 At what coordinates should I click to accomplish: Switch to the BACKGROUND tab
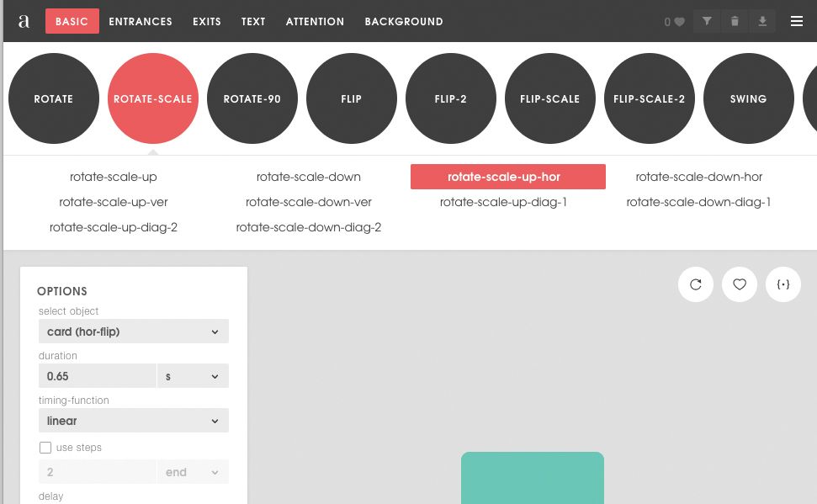coord(404,21)
